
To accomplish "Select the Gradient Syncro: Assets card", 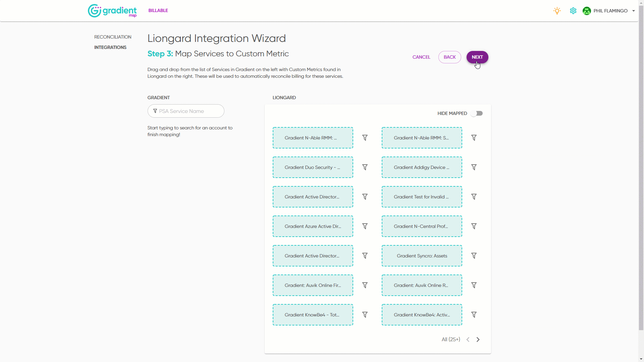I will (422, 256).
